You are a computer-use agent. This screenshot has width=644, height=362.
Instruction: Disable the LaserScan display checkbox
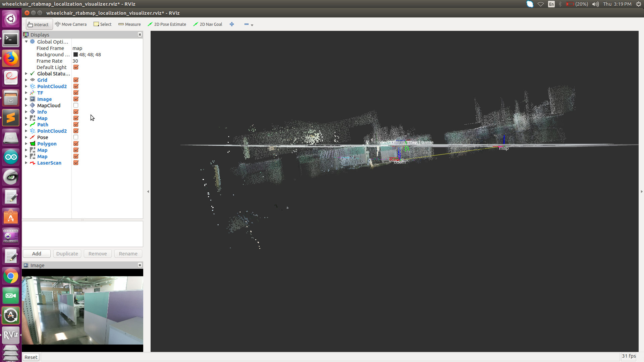point(76,163)
